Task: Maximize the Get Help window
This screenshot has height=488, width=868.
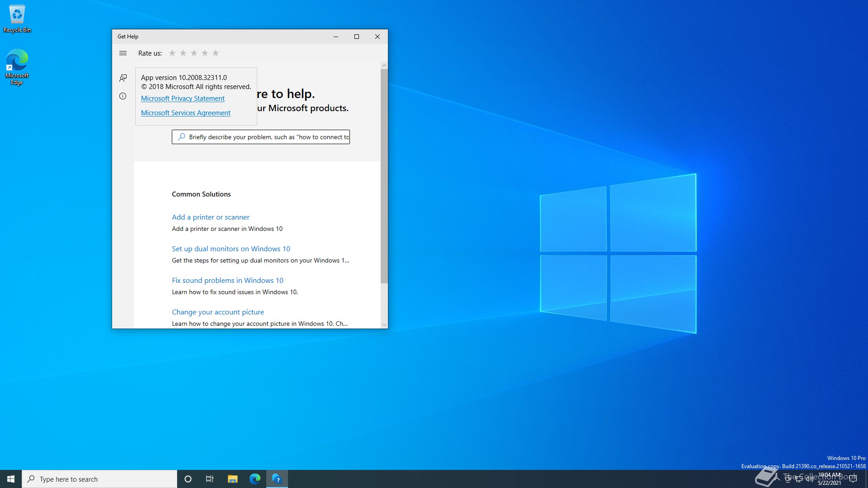Action: [357, 37]
